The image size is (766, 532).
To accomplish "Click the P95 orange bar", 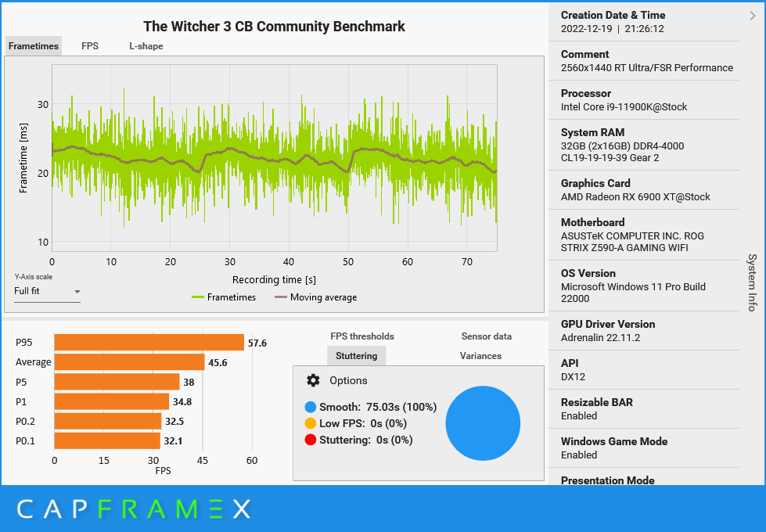I will click(149, 343).
